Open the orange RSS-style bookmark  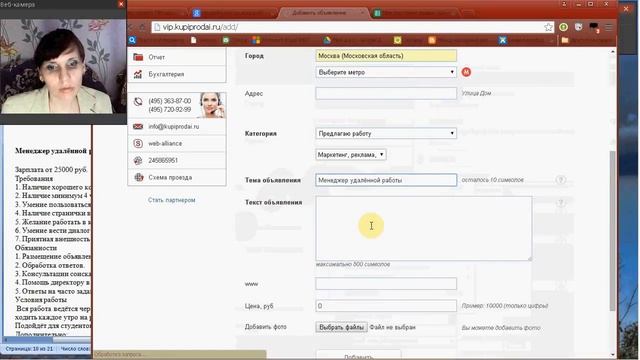pyautogui.click(x=432, y=40)
